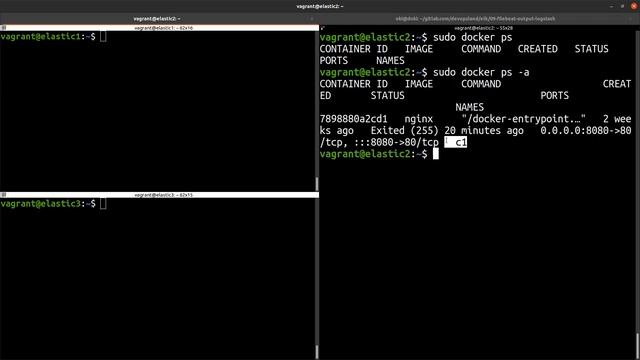Close the terminal window
The image size is (640, 360).
click(x=634, y=6)
